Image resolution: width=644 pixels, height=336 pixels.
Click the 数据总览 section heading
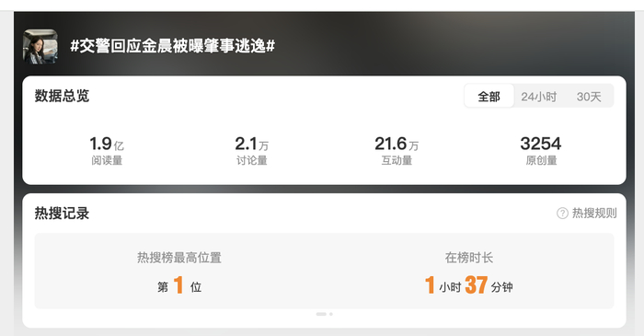(x=62, y=96)
